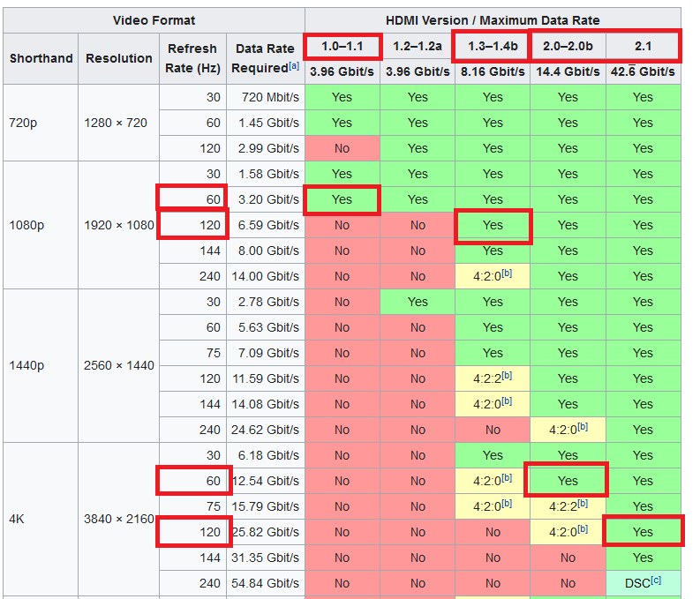This screenshot has height=599, width=700.
Task: Click the 54.84 Gbit/s data rate cell
Action: coord(266,583)
